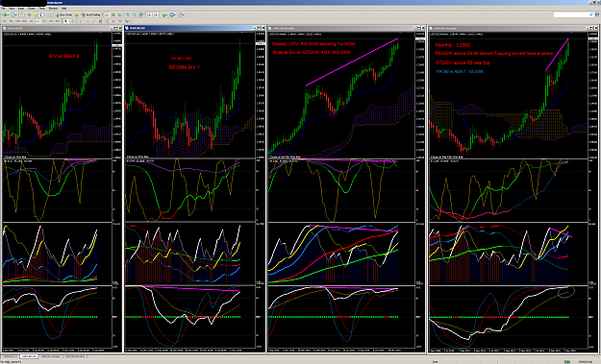The height and width of the screenshot is (364, 601).
Task: Select the Vertical Line tool
Action: (80, 21)
